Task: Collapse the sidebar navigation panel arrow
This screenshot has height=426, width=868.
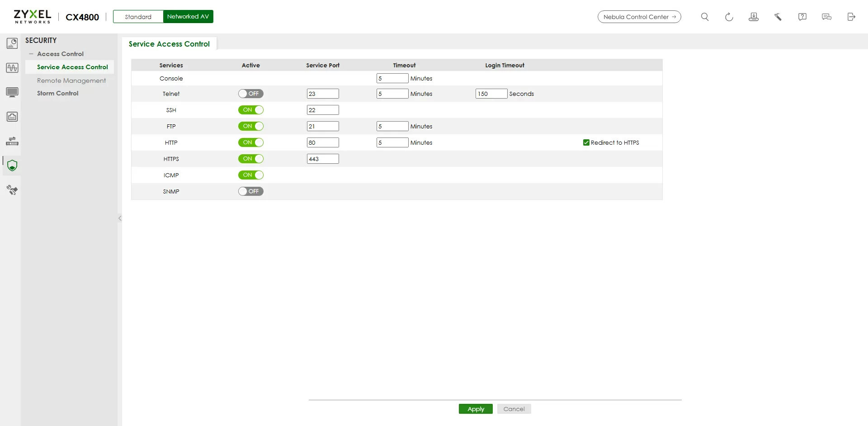Action: (x=120, y=218)
